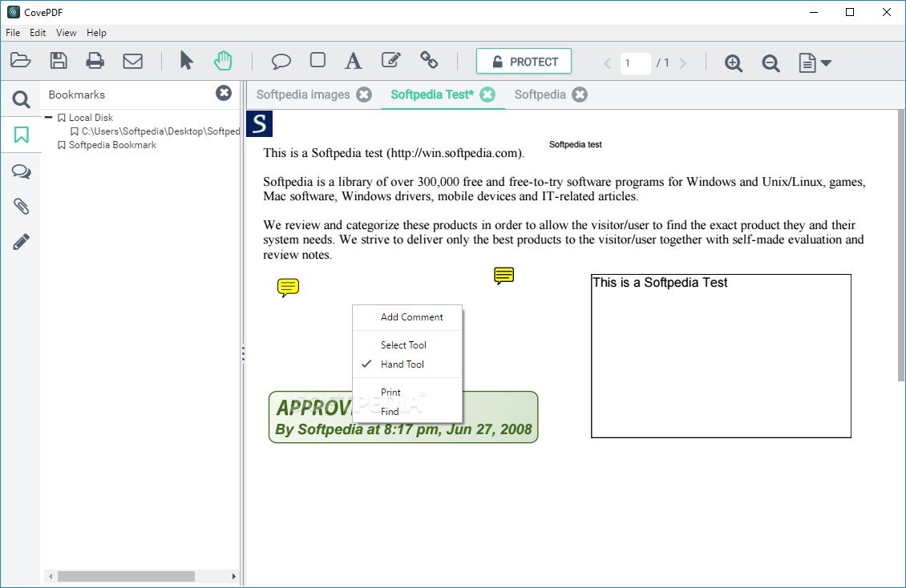Image resolution: width=906 pixels, height=588 pixels.
Task: Click bookmarks scrollbar left arrow
Action: 51,576
